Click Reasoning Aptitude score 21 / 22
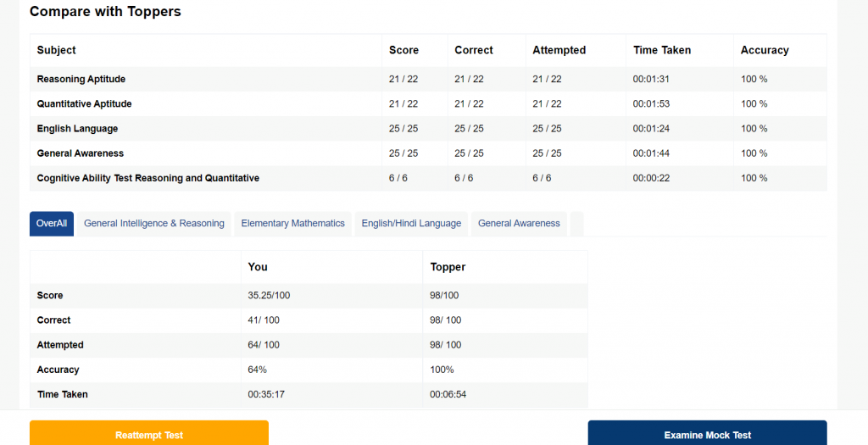 403,79
